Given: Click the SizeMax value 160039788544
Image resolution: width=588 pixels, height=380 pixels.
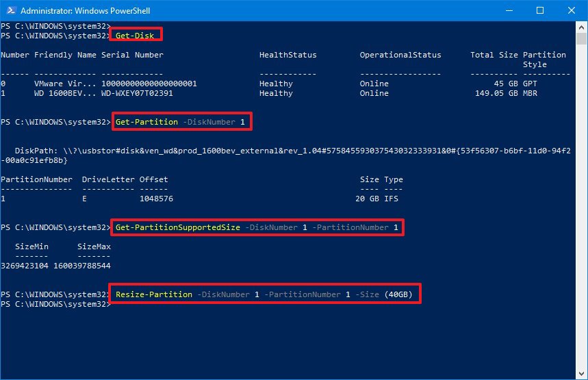Looking at the screenshot, I should point(82,266).
